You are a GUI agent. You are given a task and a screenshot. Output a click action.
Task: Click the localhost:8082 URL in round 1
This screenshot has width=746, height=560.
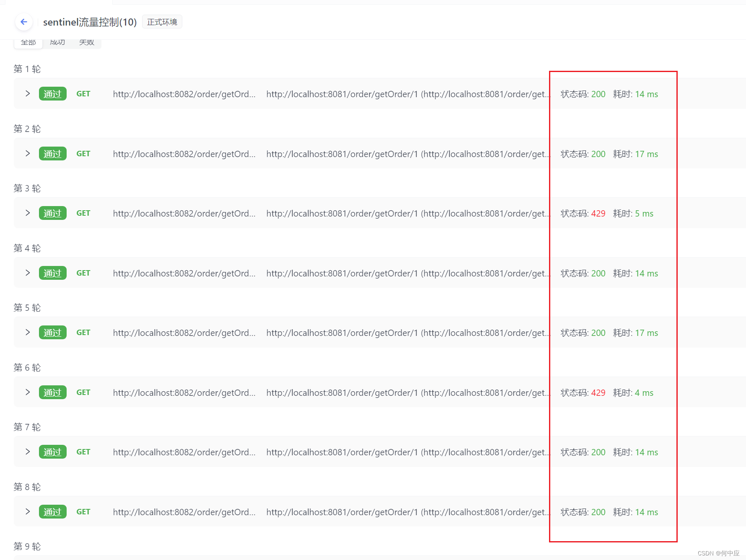click(184, 94)
